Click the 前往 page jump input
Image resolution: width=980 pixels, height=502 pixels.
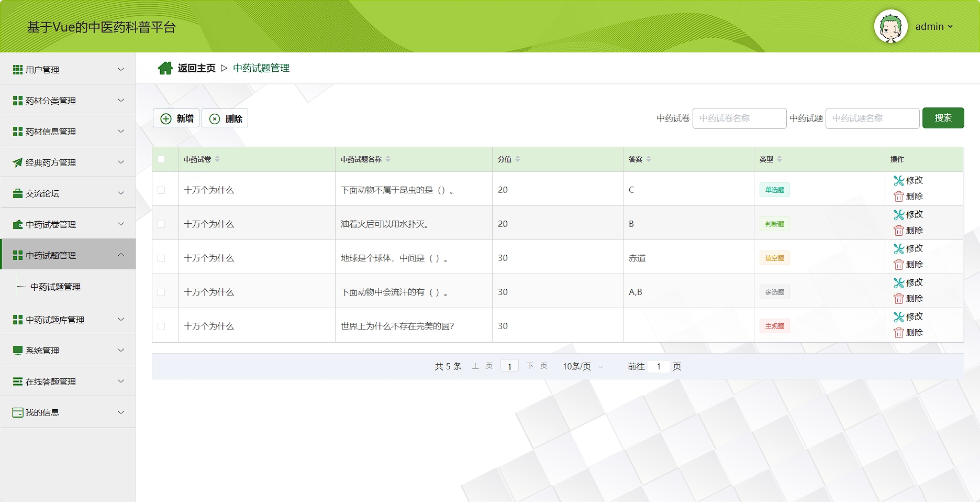click(659, 367)
